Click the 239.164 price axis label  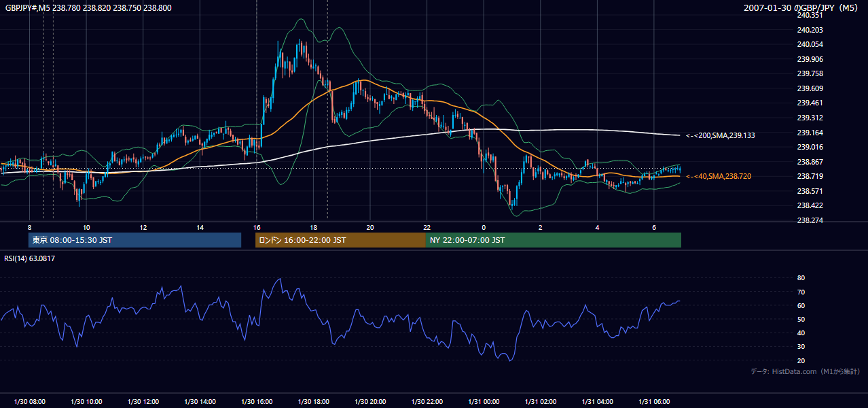(x=811, y=133)
